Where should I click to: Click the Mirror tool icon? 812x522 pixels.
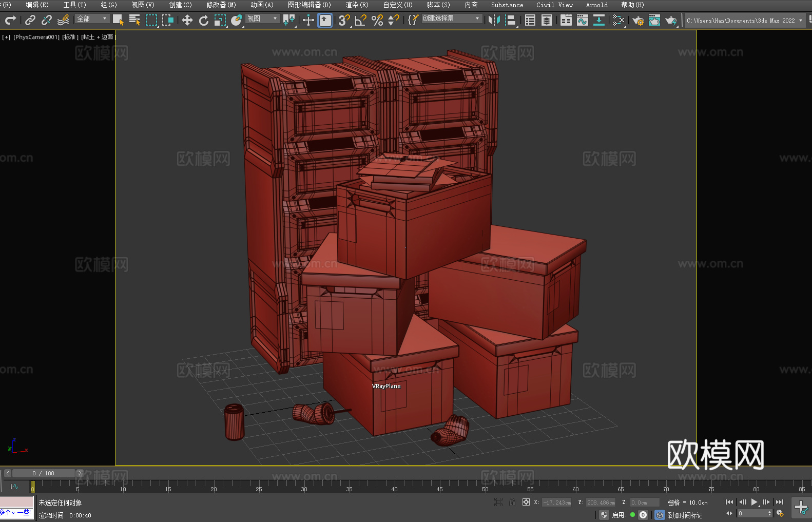click(494, 20)
